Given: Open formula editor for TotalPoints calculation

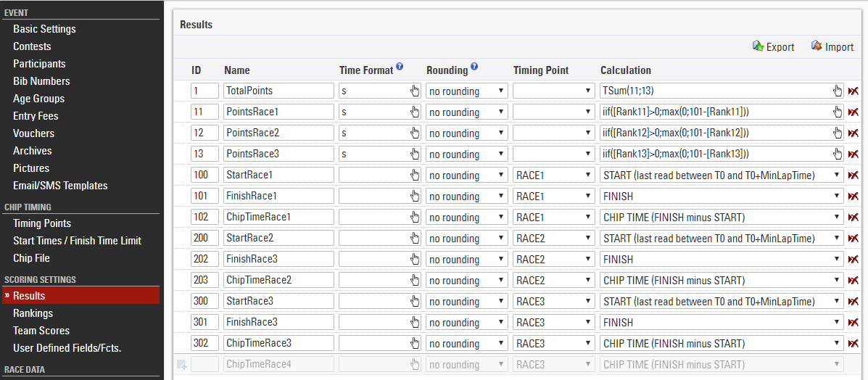Looking at the screenshot, I should point(838,91).
